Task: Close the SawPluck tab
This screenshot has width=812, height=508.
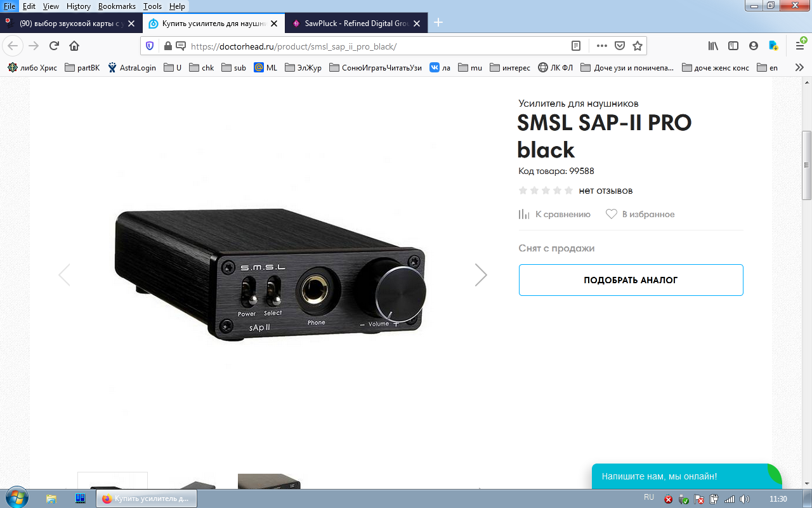Action: point(417,23)
